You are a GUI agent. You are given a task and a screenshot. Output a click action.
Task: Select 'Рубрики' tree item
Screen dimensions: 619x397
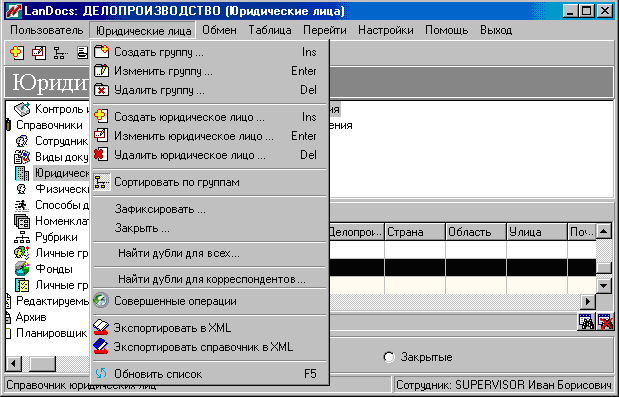[56, 237]
